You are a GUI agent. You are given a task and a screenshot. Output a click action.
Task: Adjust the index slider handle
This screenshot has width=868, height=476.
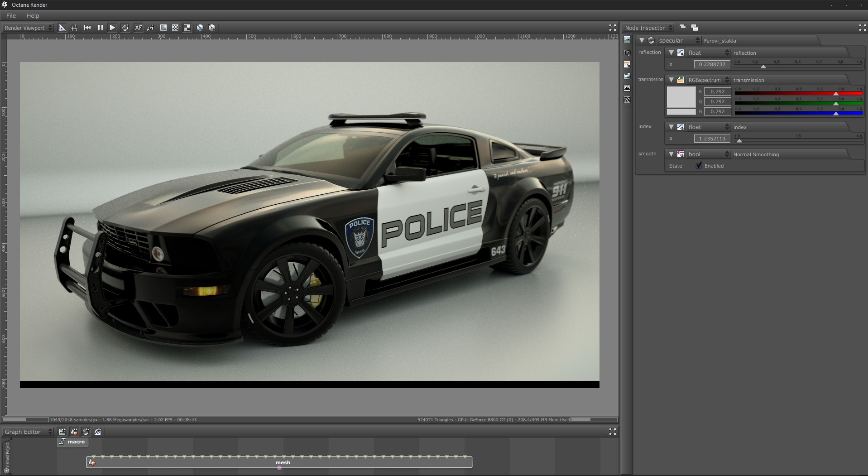click(739, 140)
